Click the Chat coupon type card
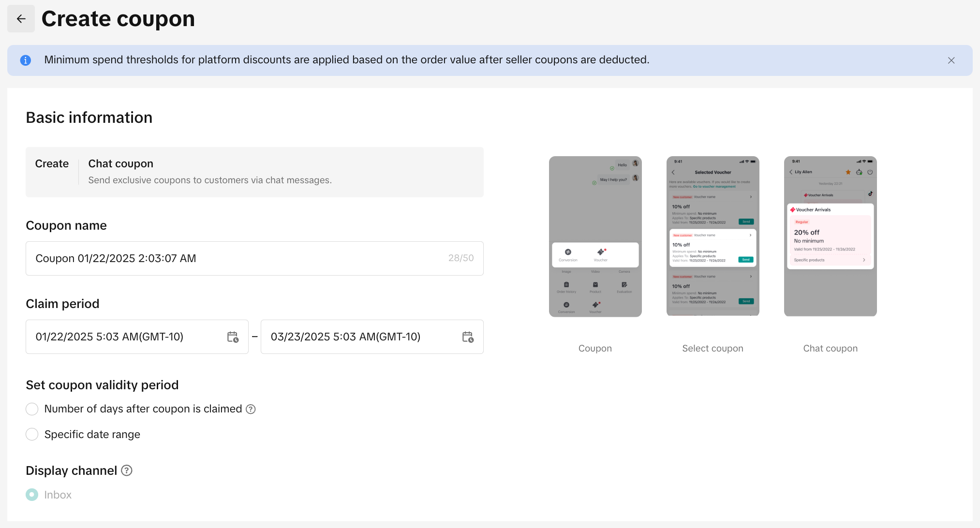 pos(254,172)
